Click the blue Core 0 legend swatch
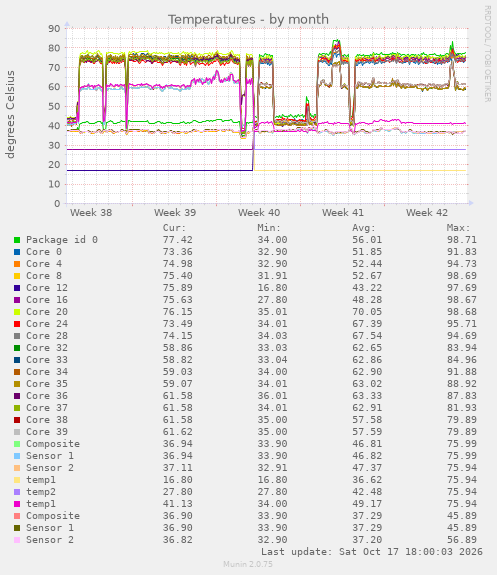This screenshot has width=497, height=575. coord(17,252)
